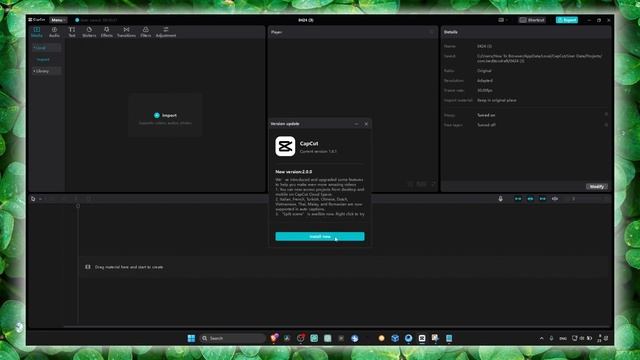Toggle auto snapping in timeline

pos(530,199)
